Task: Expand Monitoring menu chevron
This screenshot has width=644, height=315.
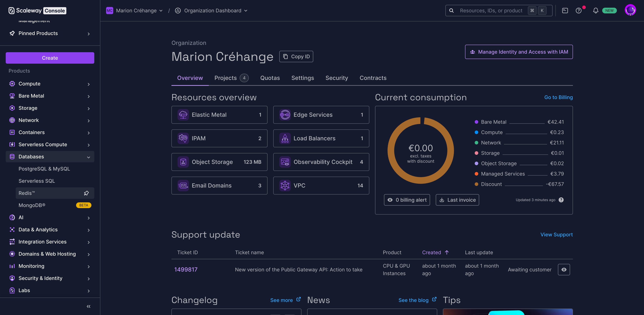Action: pyautogui.click(x=89, y=266)
